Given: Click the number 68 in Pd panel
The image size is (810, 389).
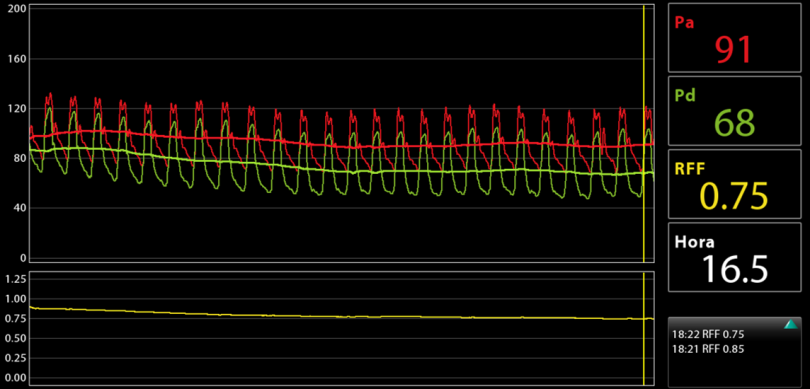Looking at the screenshot, I should tap(735, 123).
